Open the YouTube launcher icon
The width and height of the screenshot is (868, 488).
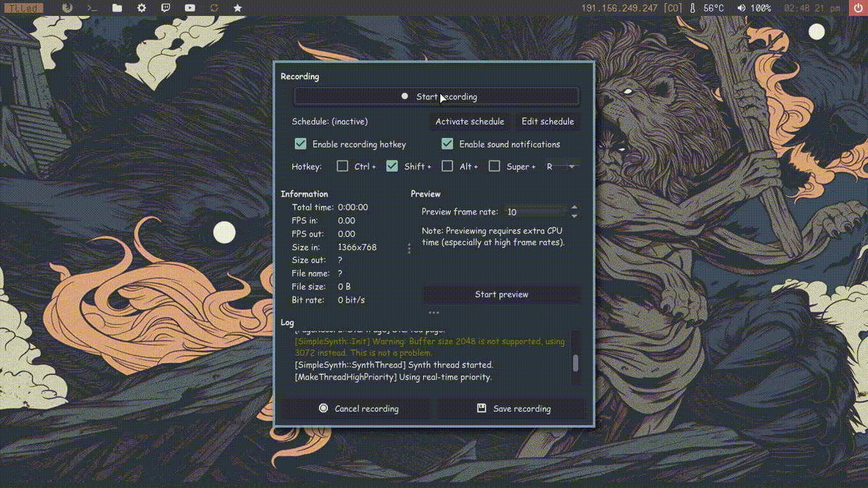pos(190,8)
